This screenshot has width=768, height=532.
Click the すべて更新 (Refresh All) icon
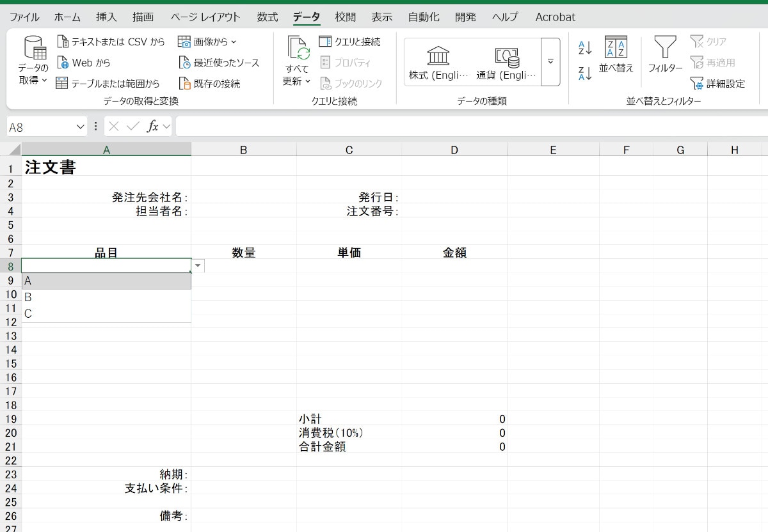pyautogui.click(x=298, y=49)
